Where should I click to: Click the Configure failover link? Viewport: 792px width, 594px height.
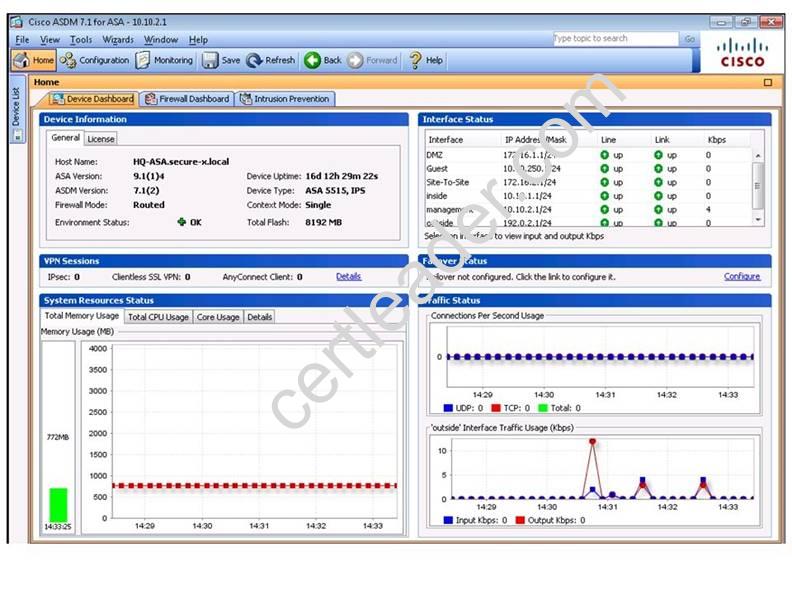[742, 277]
